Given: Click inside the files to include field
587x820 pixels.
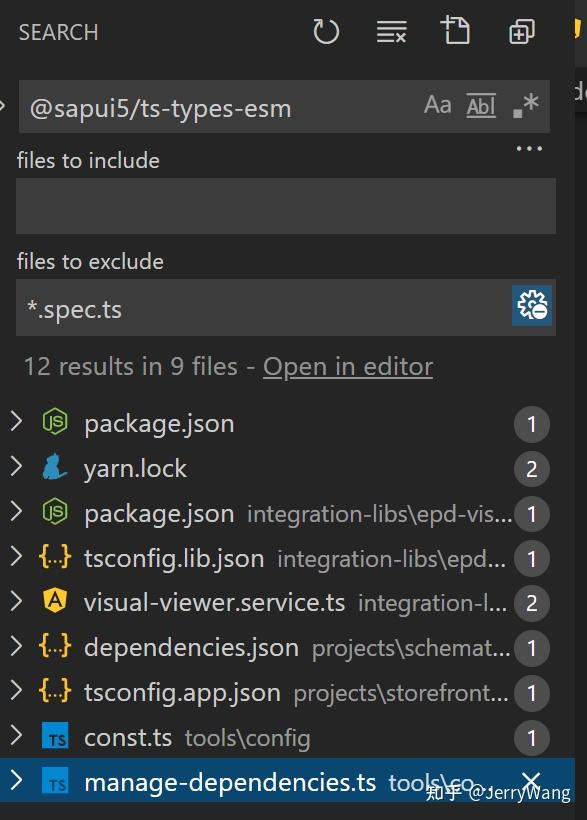Looking at the screenshot, I should 286,206.
